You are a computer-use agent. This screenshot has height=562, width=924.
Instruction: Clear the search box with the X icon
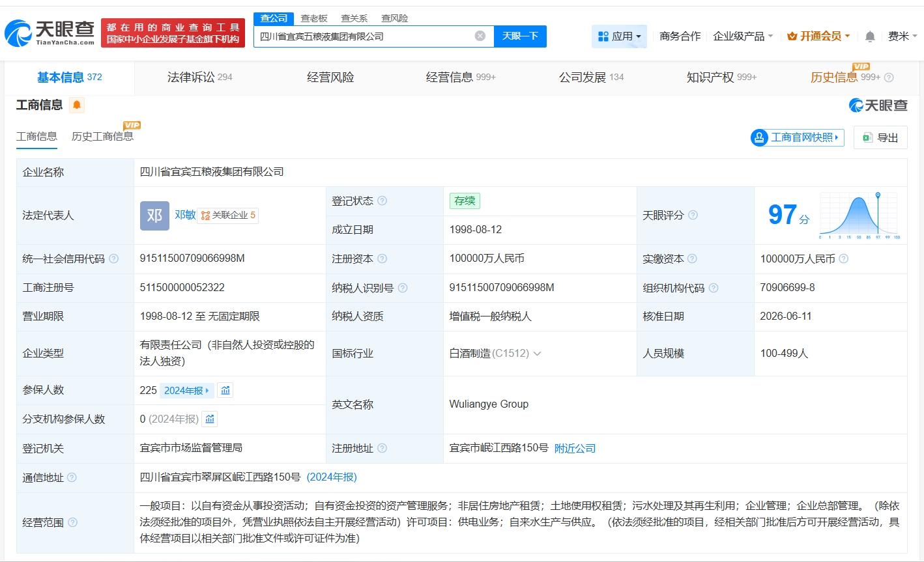[480, 36]
